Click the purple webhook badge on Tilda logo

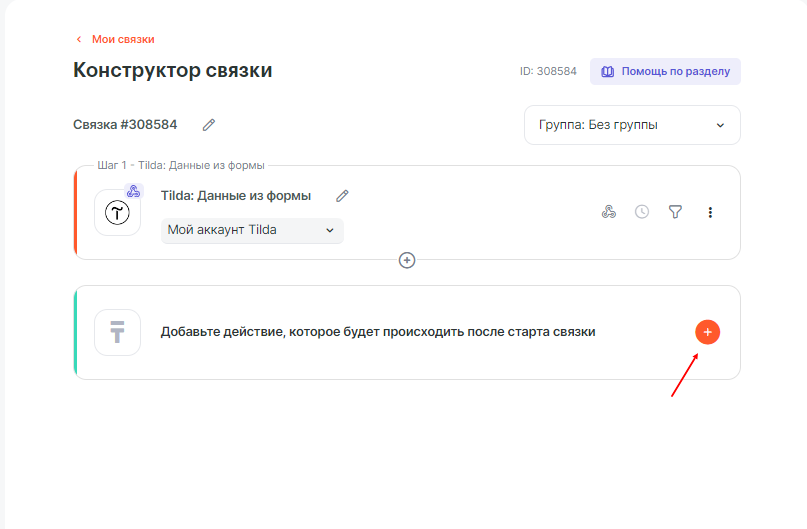[133, 192]
